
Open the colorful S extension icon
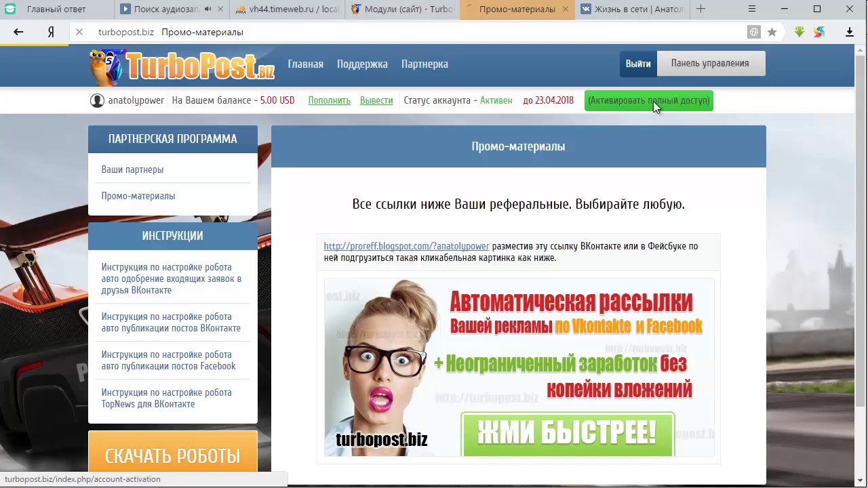click(819, 32)
